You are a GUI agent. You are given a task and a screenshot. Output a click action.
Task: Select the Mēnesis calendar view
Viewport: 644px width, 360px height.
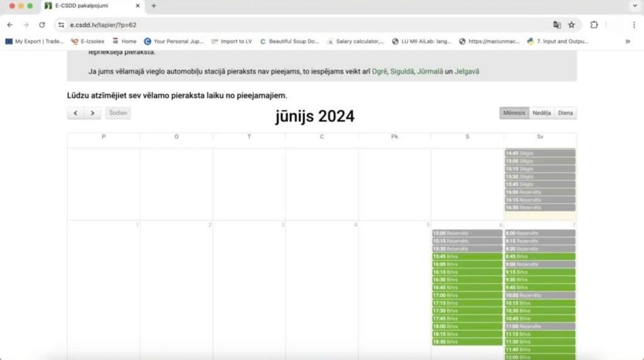pyautogui.click(x=514, y=113)
